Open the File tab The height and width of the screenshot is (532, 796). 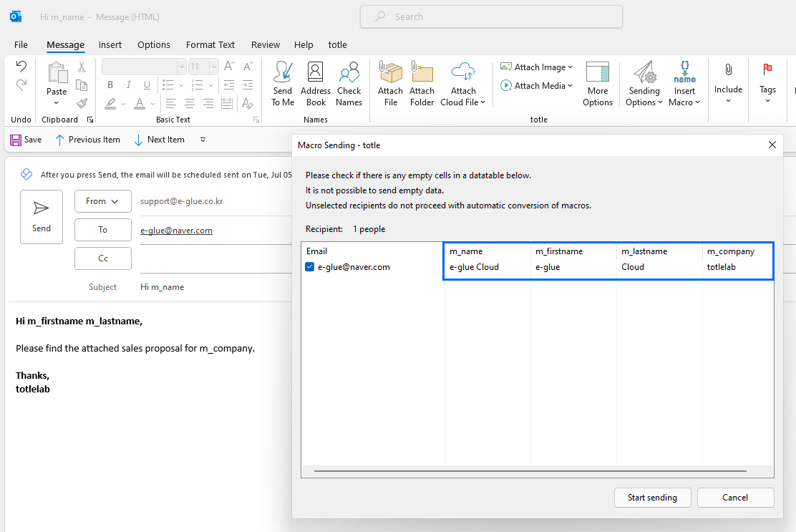tap(21, 44)
